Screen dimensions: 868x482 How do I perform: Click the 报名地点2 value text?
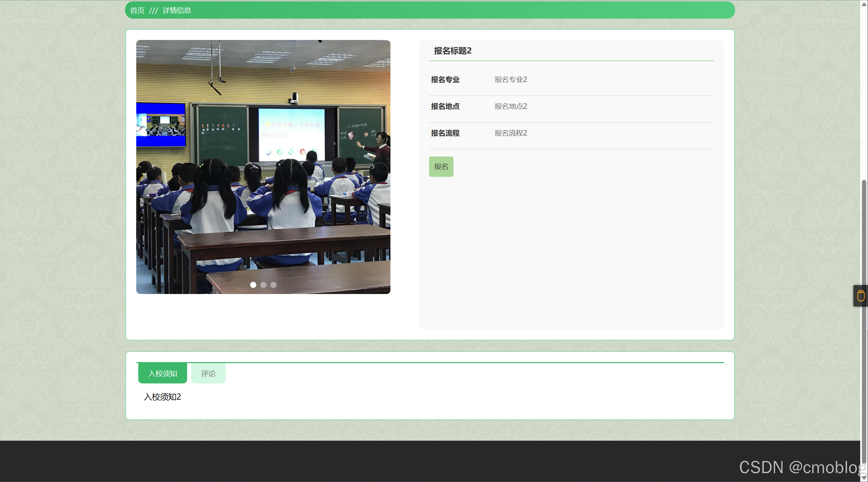(x=510, y=106)
